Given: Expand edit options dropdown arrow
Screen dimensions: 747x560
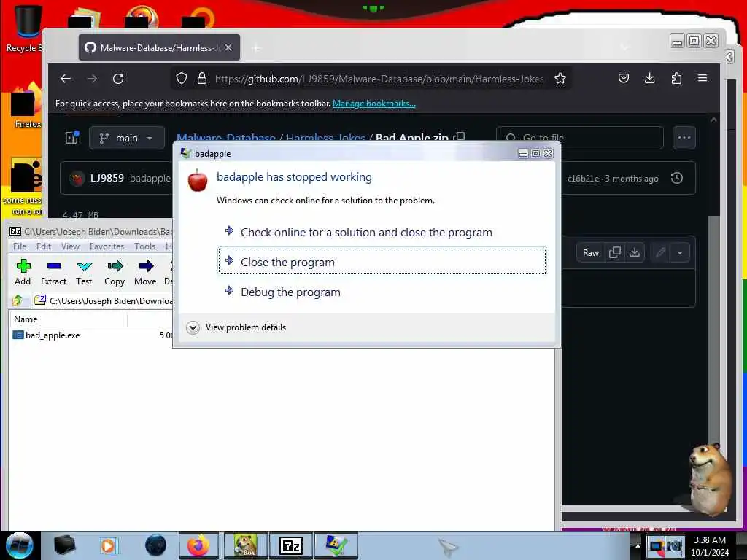Looking at the screenshot, I should coord(680,252).
